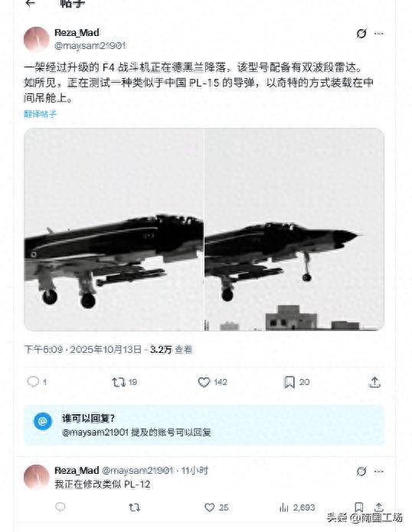Share the main post via upload icon
The image size is (412, 532).
pyautogui.click(x=374, y=382)
